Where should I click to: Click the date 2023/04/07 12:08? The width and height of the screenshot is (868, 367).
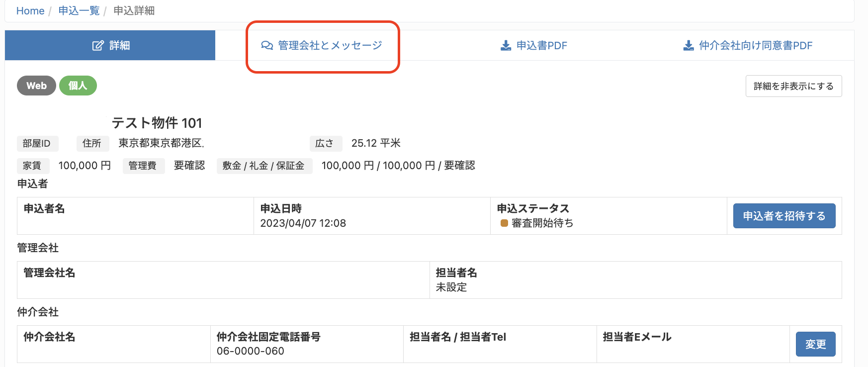coord(303,223)
